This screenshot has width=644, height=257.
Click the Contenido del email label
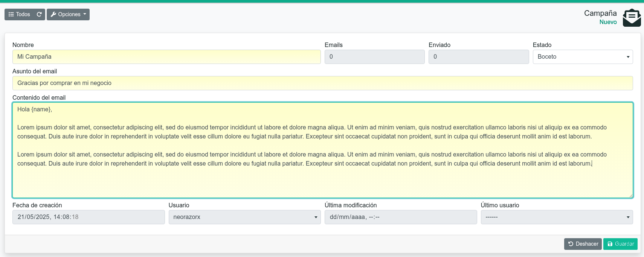pos(39,97)
